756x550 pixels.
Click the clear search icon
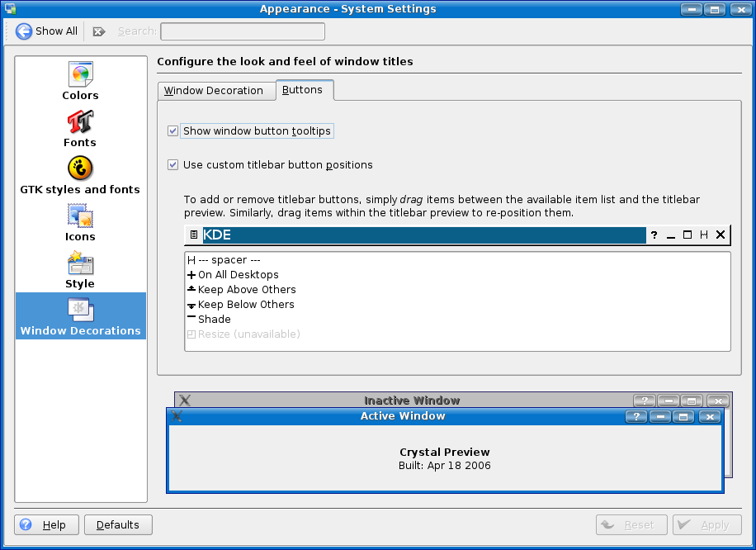click(x=99, y=31)
